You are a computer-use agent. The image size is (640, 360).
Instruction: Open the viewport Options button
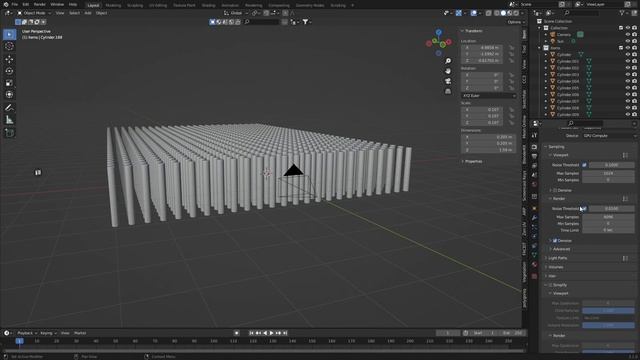(516, 22)
